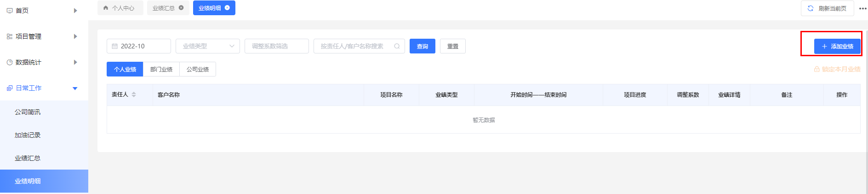The image size is (868, 194).
Task: Click the 查询 button
Action: coord(422,46)
